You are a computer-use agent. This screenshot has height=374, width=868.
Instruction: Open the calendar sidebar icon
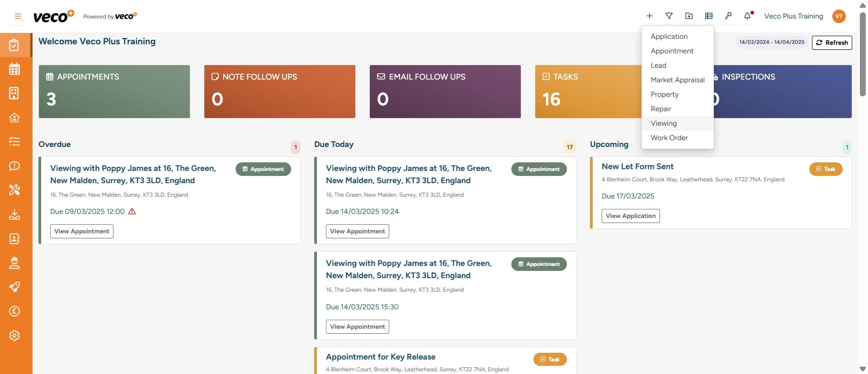pos(14,69)
